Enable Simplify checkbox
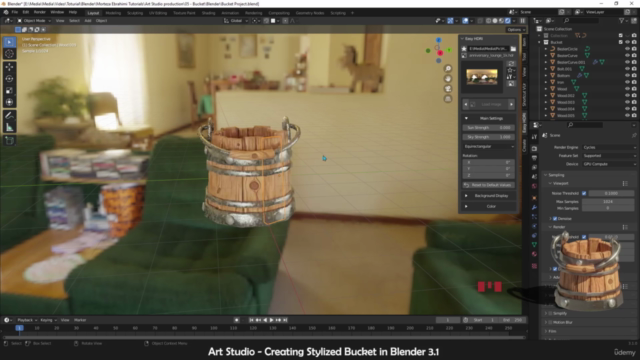Screen dimensions: 640x360 550,313
